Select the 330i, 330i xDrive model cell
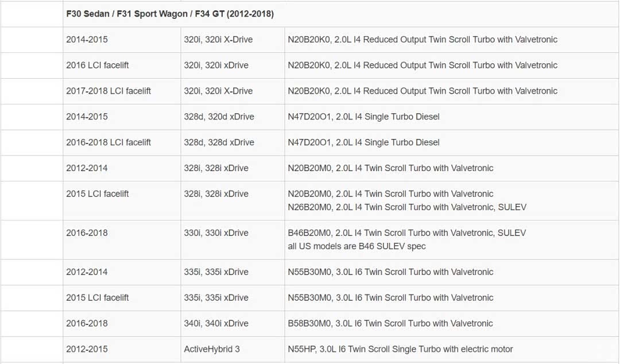The width and height of the screenshot is (620, 364). pos(216,233)
